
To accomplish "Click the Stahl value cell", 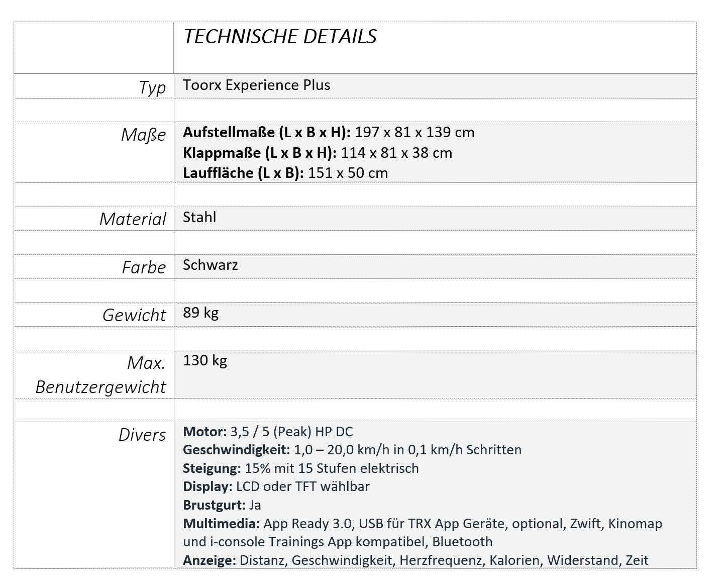I will tap(199, 217).
